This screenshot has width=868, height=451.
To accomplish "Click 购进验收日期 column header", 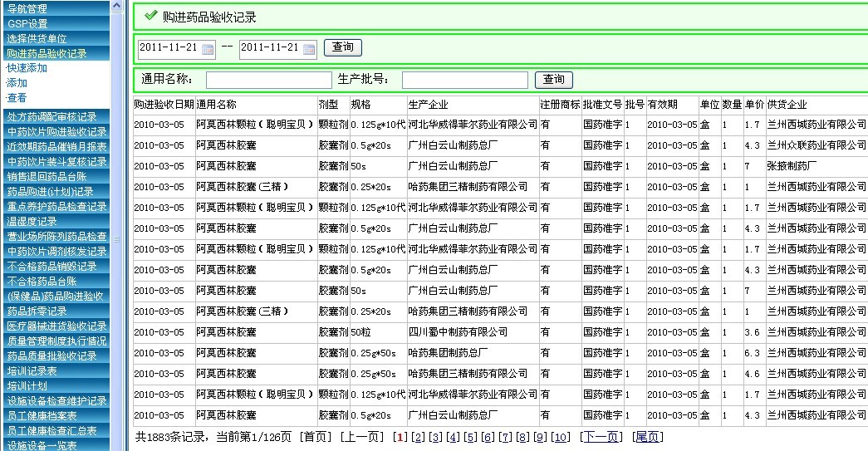I will click(164, 105).
